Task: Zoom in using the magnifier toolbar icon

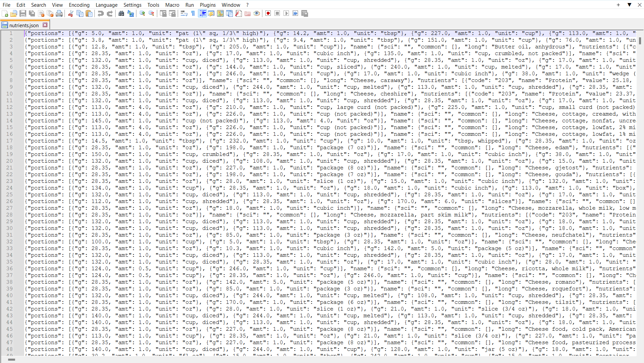Action: pyautogui.click(x=142, y=13)
